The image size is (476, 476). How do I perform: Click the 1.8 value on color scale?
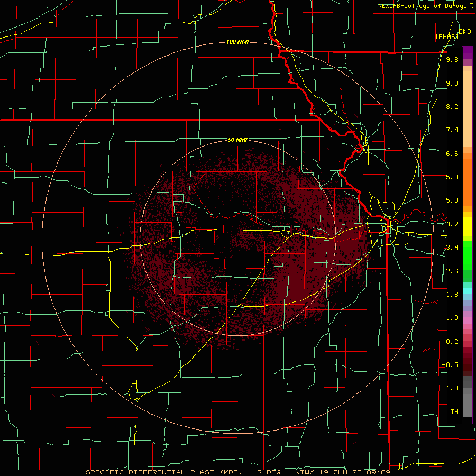point(452,295)
